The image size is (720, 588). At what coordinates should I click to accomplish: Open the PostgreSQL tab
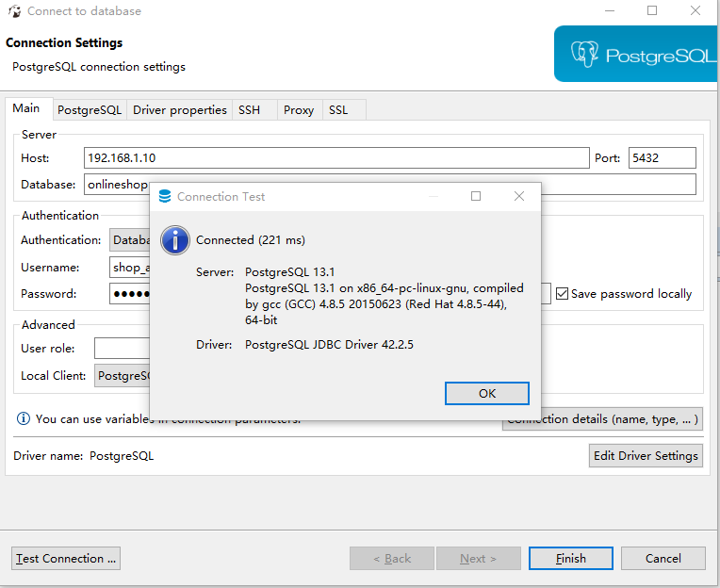90,110
